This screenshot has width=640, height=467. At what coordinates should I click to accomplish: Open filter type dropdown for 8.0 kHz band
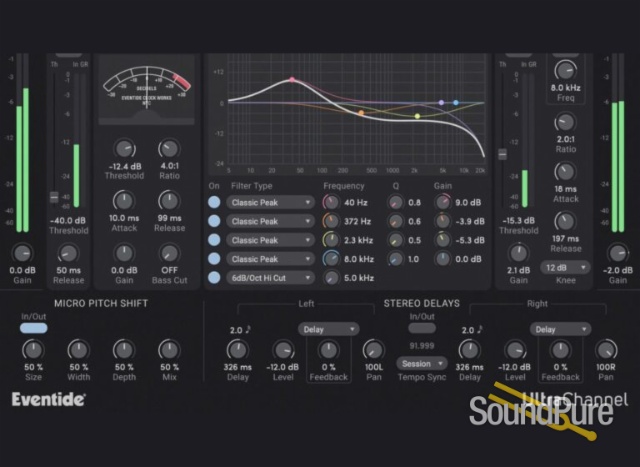pos(270,259)
